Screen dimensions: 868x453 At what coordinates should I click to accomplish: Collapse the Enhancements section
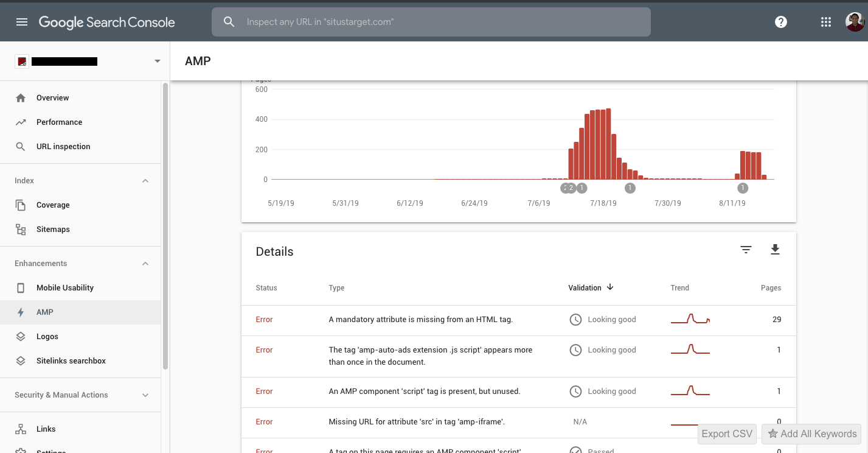click(145, 264)
